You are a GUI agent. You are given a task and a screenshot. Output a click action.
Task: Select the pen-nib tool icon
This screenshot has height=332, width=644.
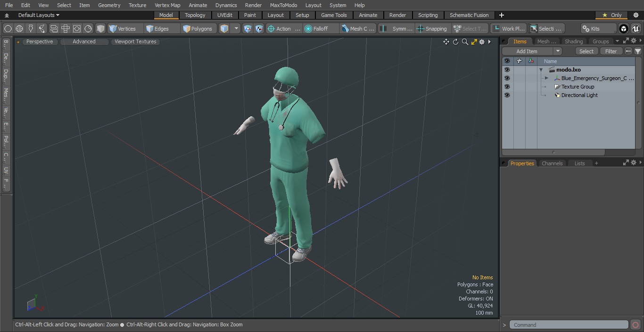(31, 29)
